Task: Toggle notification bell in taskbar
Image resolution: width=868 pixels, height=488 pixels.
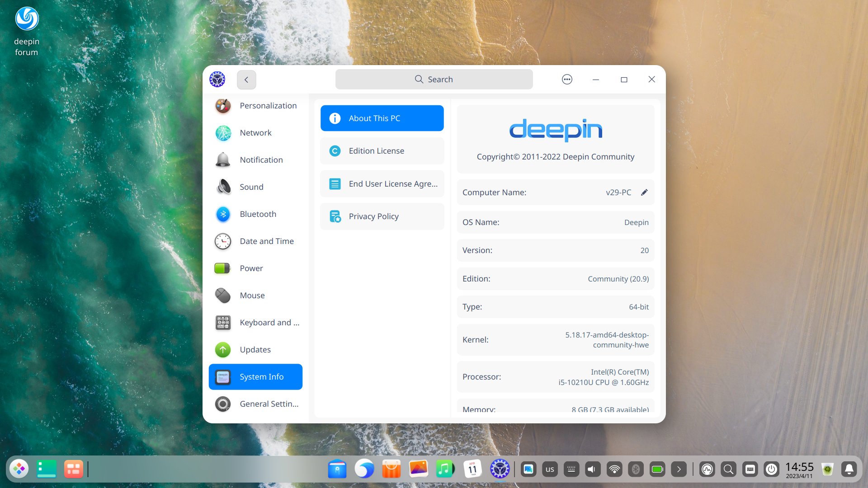Action: pos(849,469)
